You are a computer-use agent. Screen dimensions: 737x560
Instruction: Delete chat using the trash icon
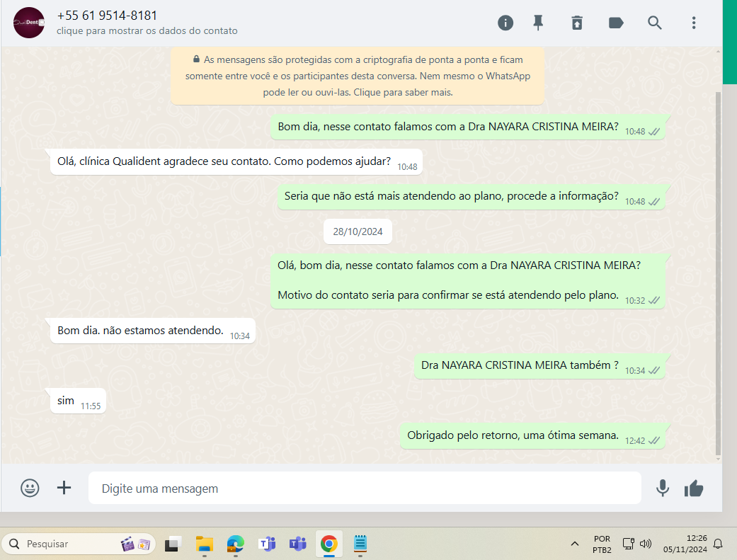tap(577, 23)
